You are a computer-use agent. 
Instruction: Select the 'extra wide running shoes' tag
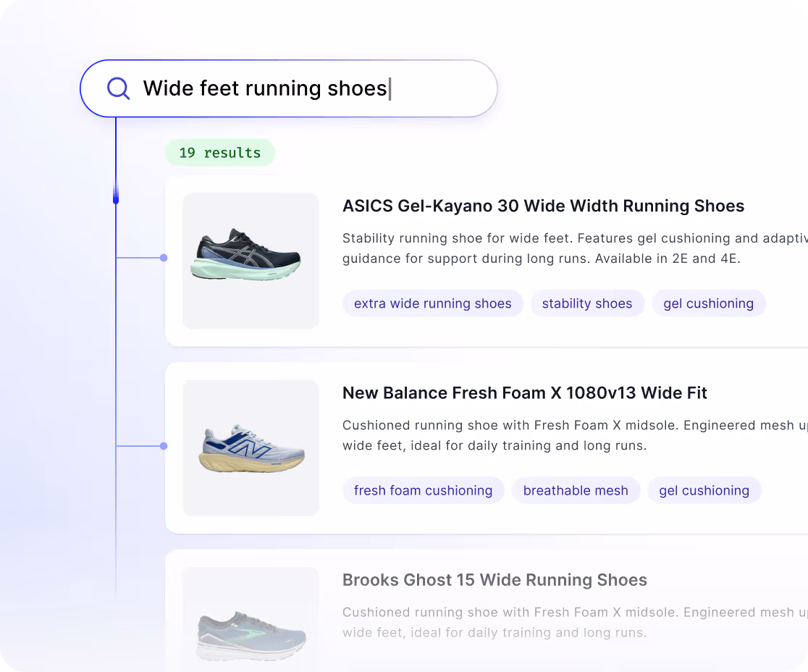[433, 303]
